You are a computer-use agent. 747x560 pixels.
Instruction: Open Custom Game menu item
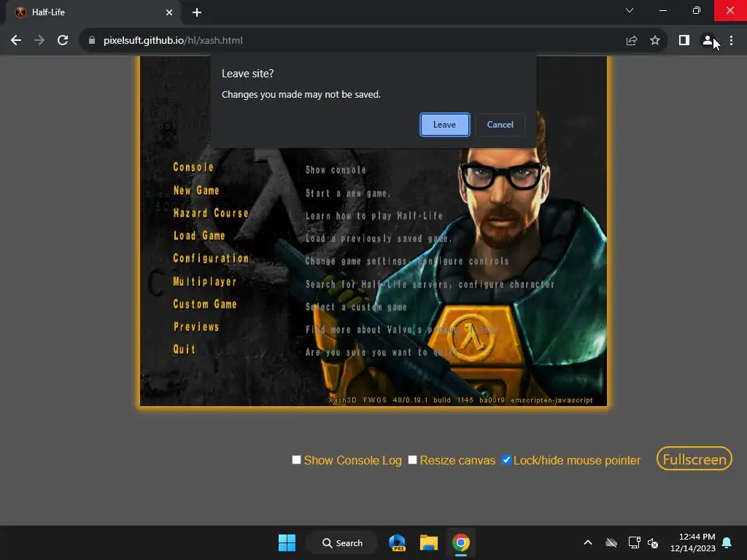tap(204, 304)
